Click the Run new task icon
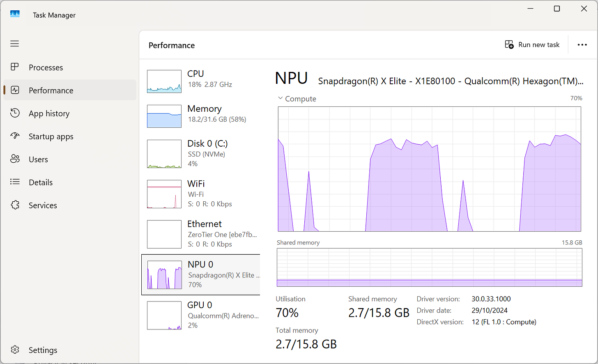 [x=509, y=44]
